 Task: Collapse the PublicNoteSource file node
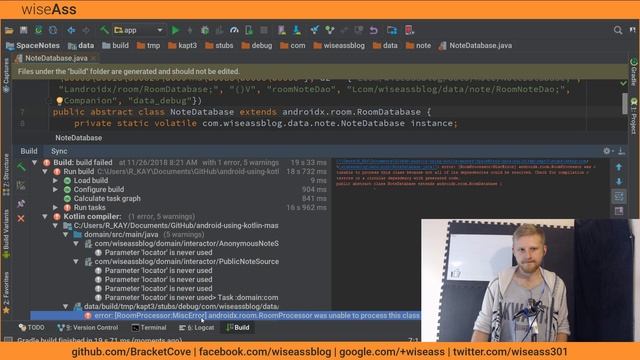point(76,261)
